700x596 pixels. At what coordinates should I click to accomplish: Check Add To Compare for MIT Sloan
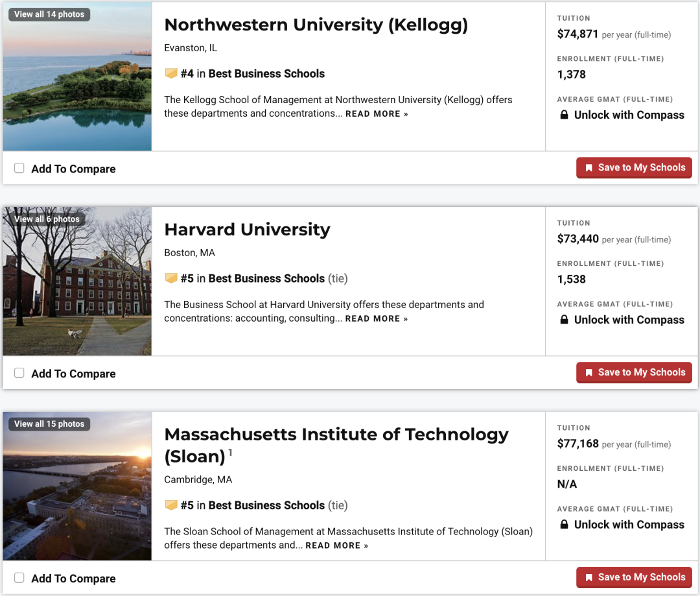[19, 577]
